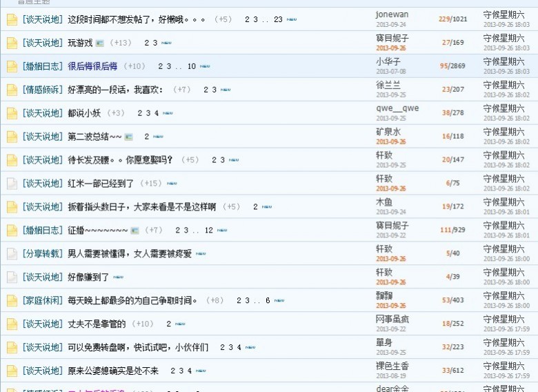Open author qwe__qwe's profile
The height and width of the screenshot is (392, 538).
click(x=397, y=108)
